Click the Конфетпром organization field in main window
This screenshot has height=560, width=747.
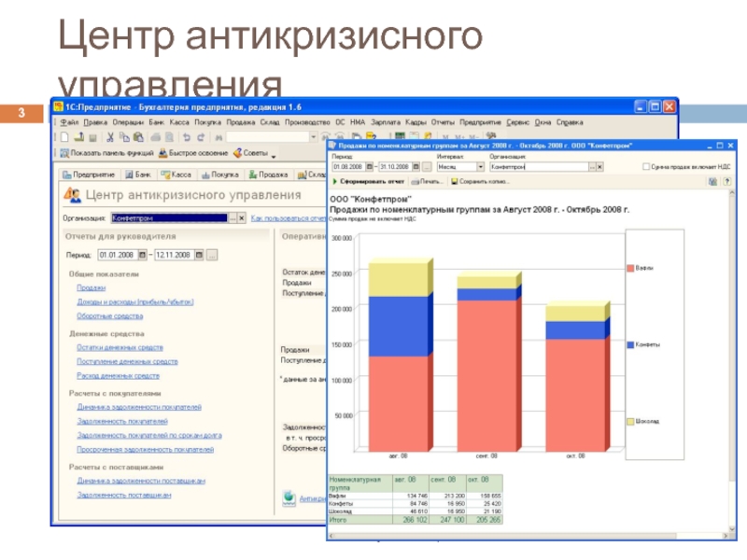click(170, 218)
